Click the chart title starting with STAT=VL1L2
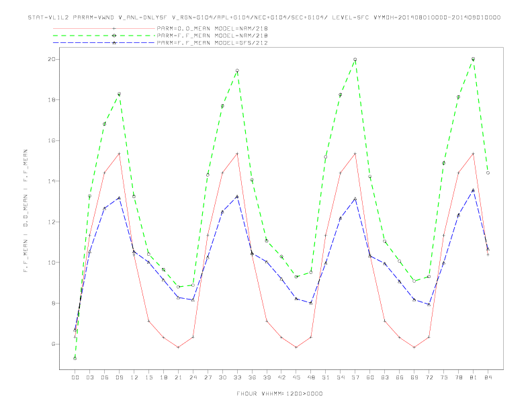The height and width of the screenshot is (411, 532). 264,17
